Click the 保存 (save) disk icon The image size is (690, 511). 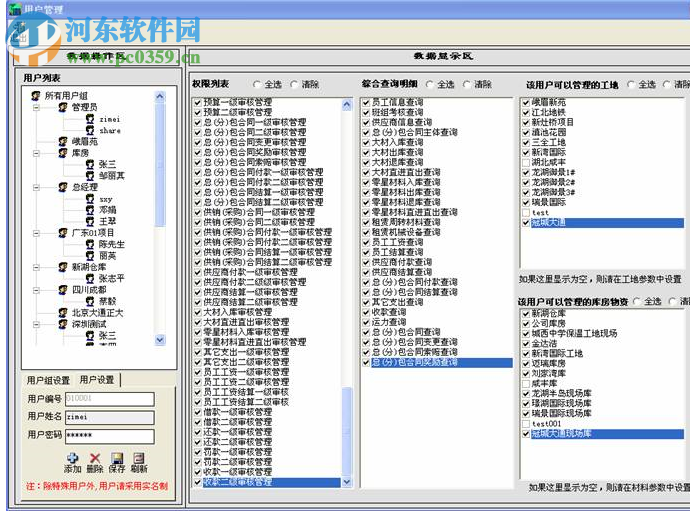coord(117,458)
